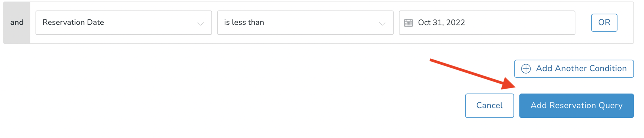Cancel the reservation query
Image resolution: width=644 pixels, height=138 pixels.
click(489, 105)
